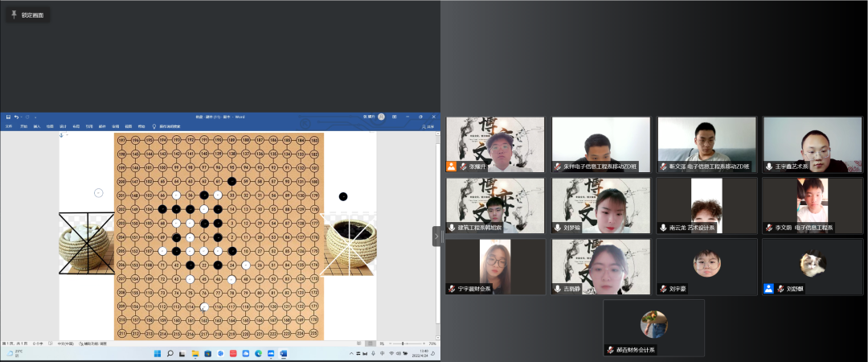This screenshot has height=362, width=868.
Task: Select 张耀升's video thumbnail
Action: (495, 144)
